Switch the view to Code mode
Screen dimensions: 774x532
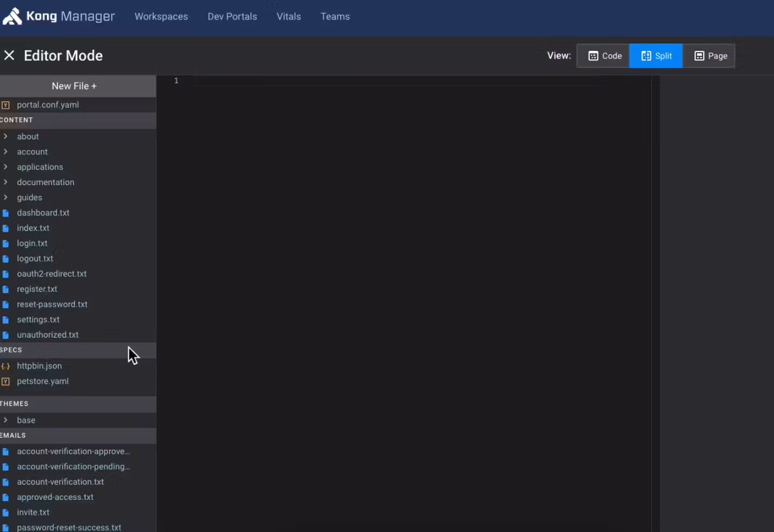coord(605,56)
